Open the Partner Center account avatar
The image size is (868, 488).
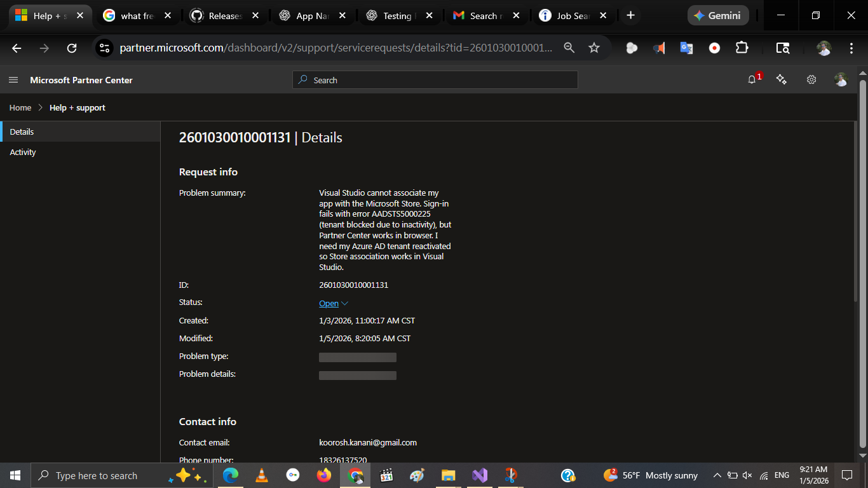pos(841,79)
